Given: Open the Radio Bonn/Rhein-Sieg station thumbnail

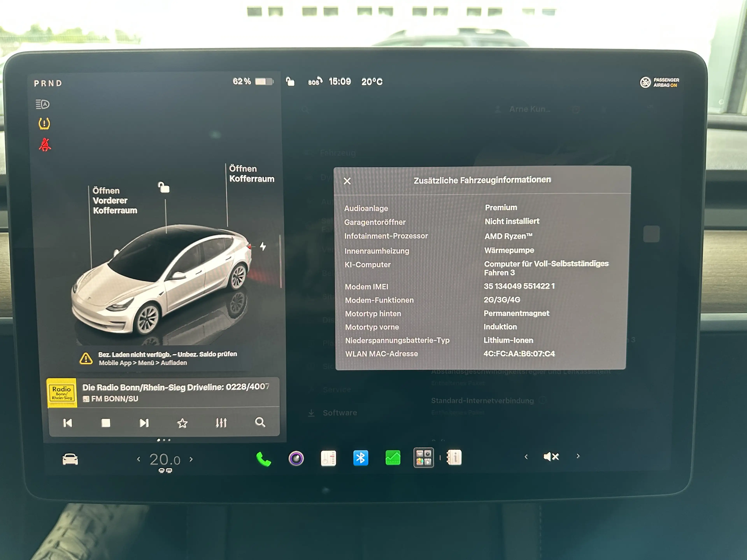Looking at the screenshot, I should [61, 393].
